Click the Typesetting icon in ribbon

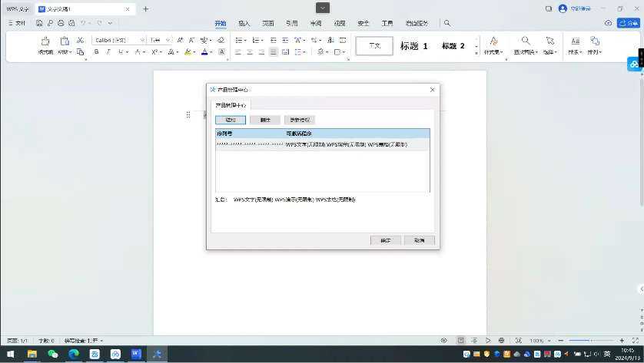point(576,41)
